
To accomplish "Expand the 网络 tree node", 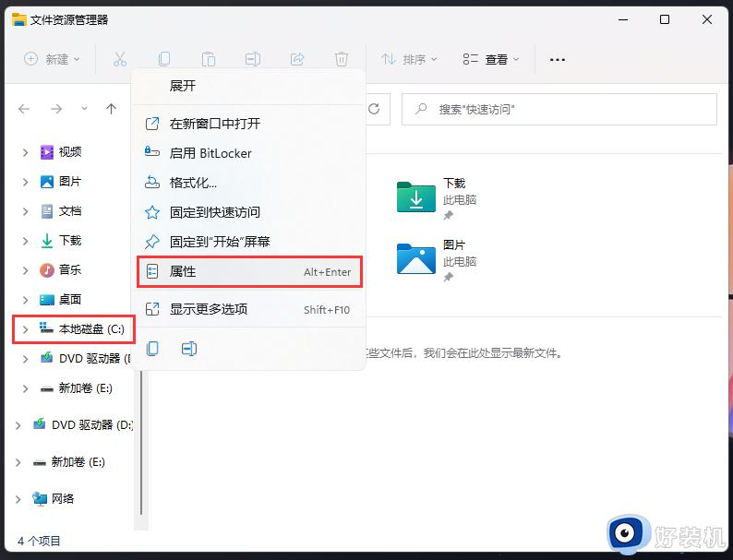I will (x=18, y=499).
